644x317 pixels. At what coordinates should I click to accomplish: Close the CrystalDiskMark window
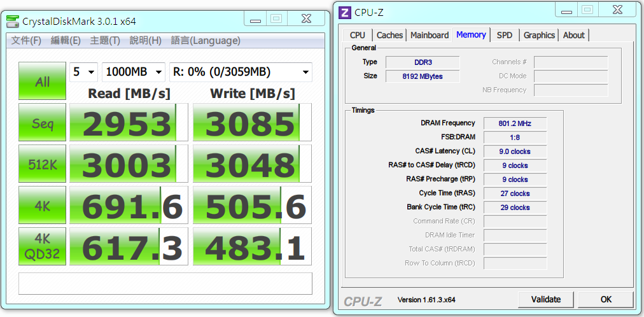306,19
